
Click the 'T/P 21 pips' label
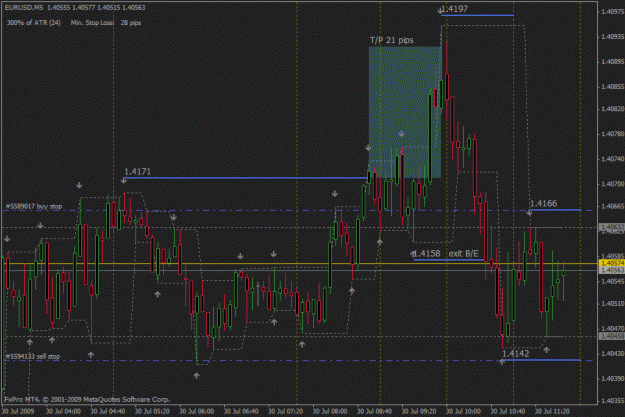[x=392, y=40]
